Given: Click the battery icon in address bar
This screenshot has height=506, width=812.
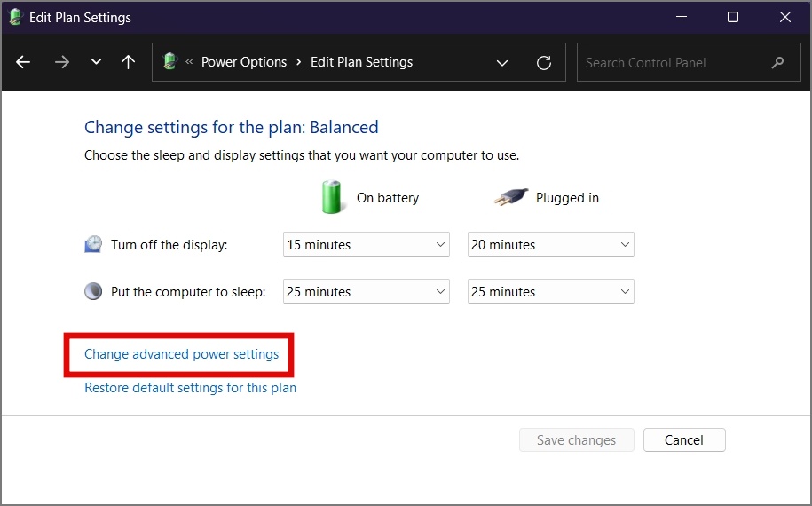Looking at the screenshot, I should point(170,61).
